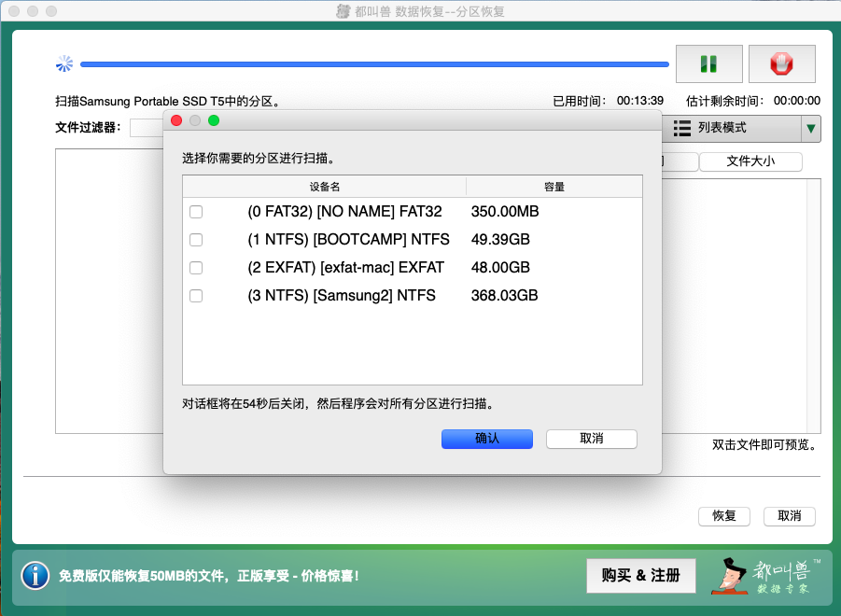Viewport: 841px width, 616px height.
Task: Click the red stop scan button
Action: [781, 64]
